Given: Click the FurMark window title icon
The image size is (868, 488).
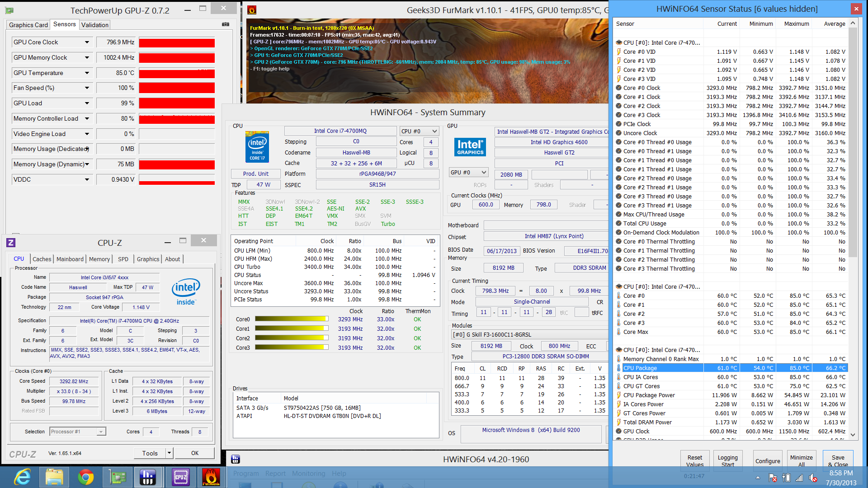Looking at the screenshot, I should 252,10.
